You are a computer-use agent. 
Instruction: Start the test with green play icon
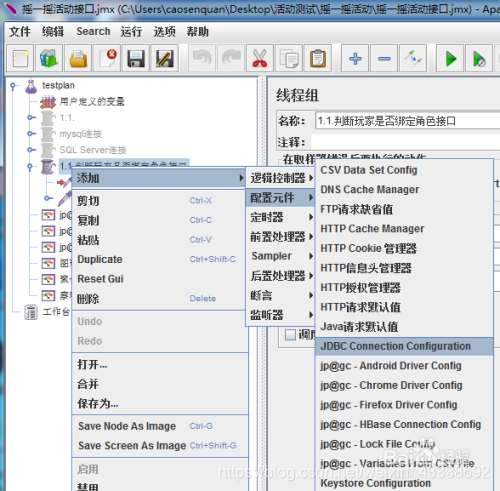pos(450,59)
